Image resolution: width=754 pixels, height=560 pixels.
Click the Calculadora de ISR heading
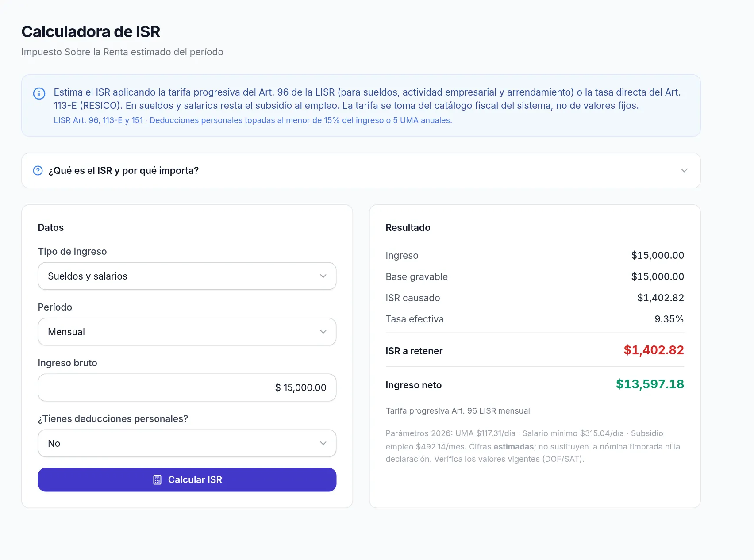coord(91,32)
